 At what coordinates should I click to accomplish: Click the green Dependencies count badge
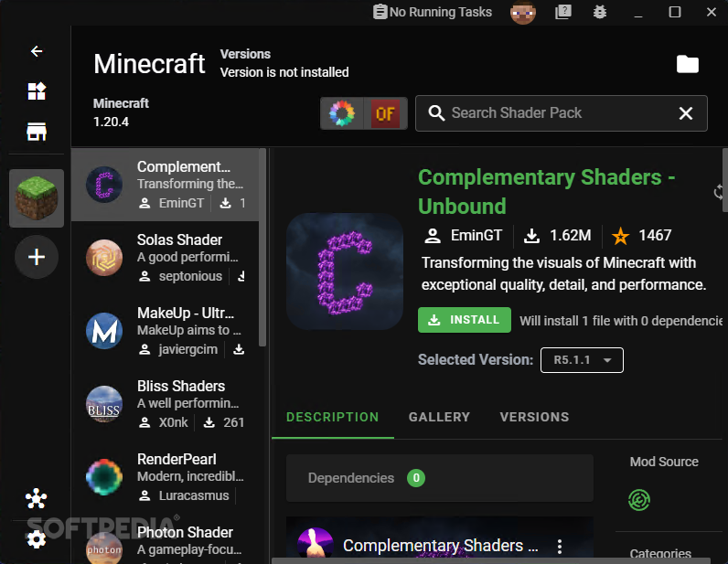point(416,478)
